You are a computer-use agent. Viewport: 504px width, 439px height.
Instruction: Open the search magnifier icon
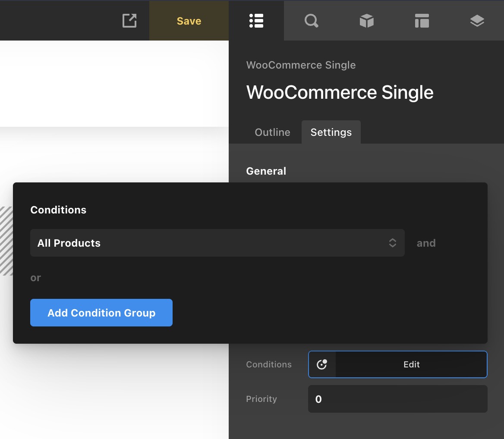pyautogui.click(x=311, y=21)
